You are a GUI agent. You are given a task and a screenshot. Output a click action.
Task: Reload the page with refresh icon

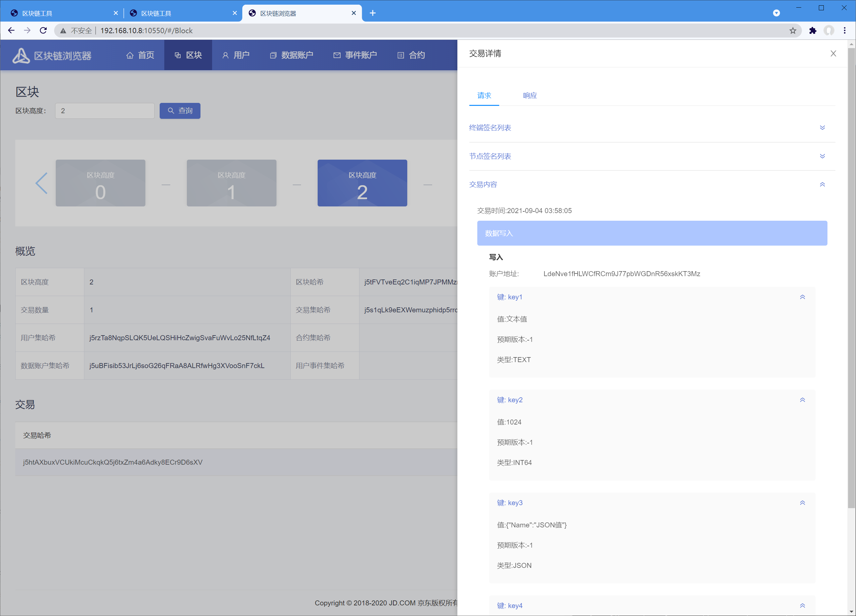pos(43,31)
